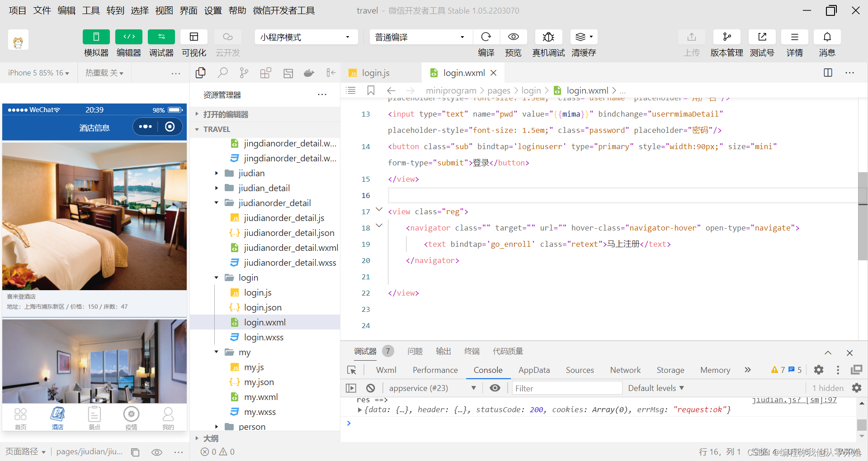Close the login.wxml tab
Viewport: 868px width, 461px height.
point(494,73)
